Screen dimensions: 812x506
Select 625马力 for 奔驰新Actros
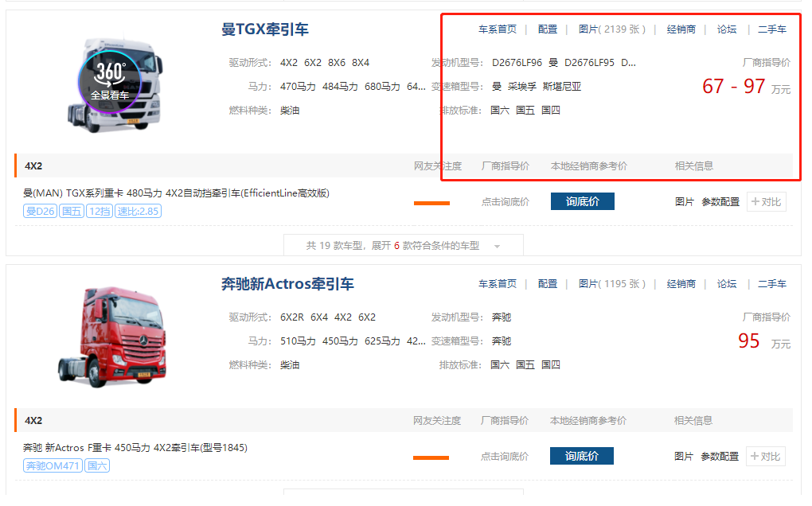[382, 341]
